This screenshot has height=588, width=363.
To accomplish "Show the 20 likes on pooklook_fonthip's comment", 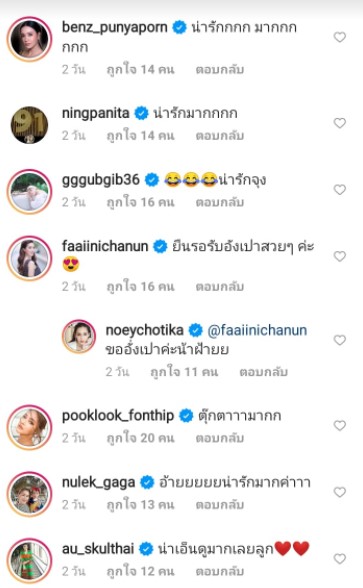I will tap(141, 438).
